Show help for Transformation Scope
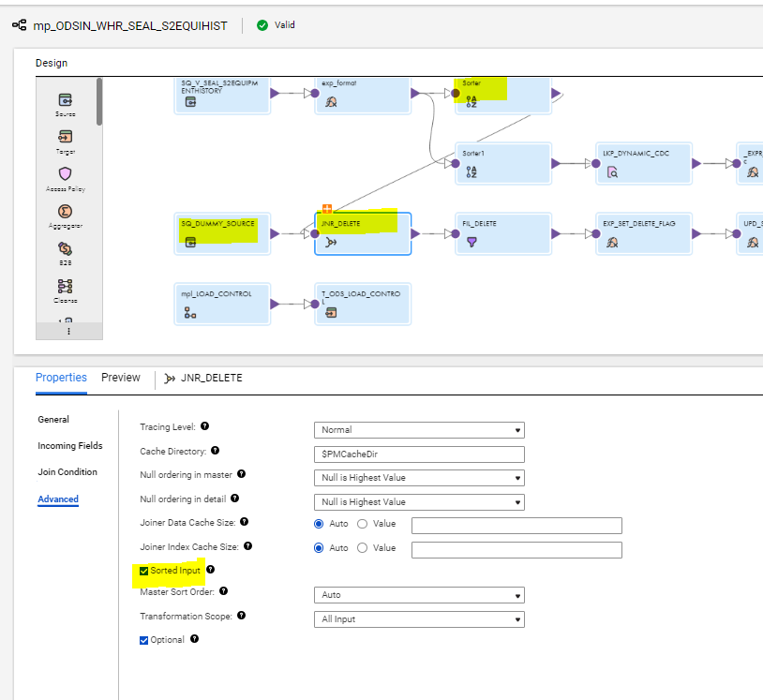The image size is (763, 700). tap(241, 616)
